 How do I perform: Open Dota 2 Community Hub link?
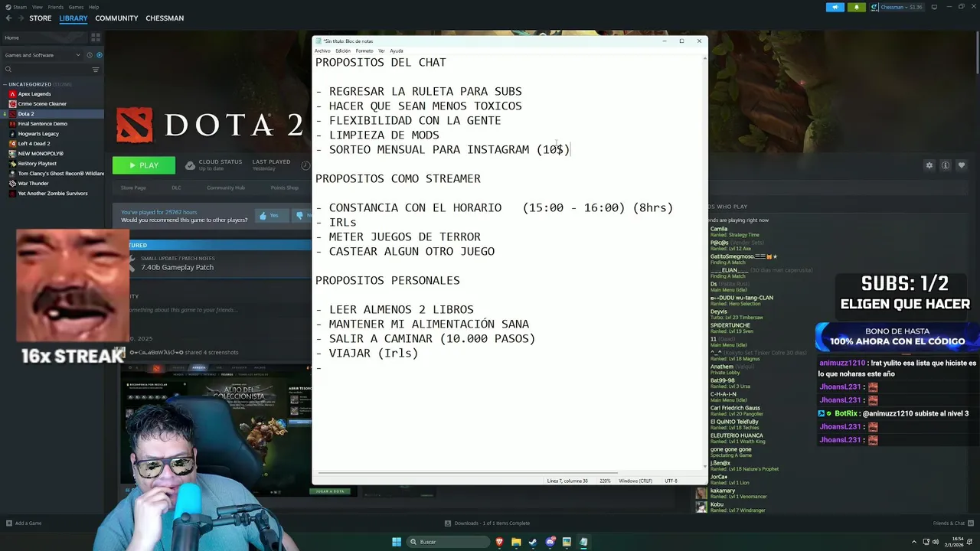click(225, 187)
